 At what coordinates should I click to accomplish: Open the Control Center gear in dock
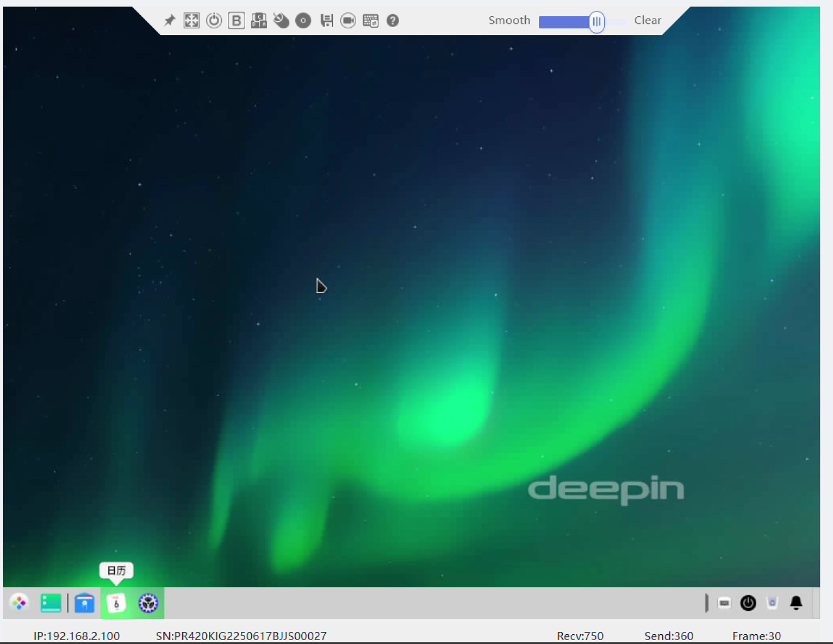click(148, 603)
